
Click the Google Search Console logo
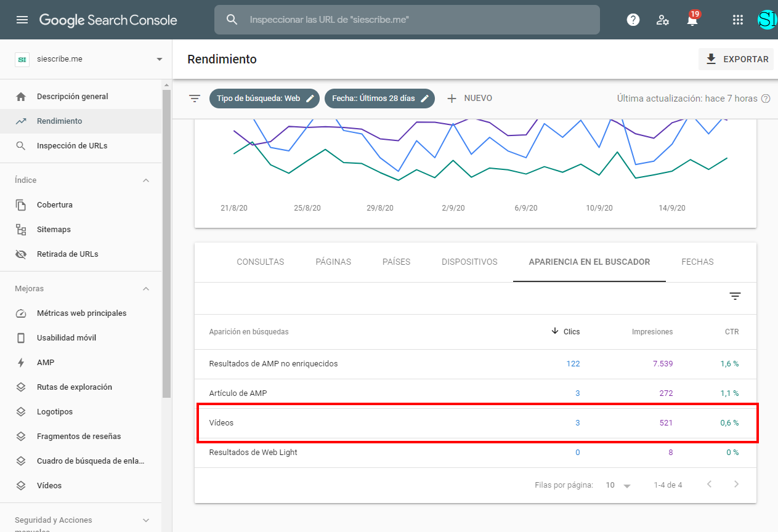click(x=108, y=20)
